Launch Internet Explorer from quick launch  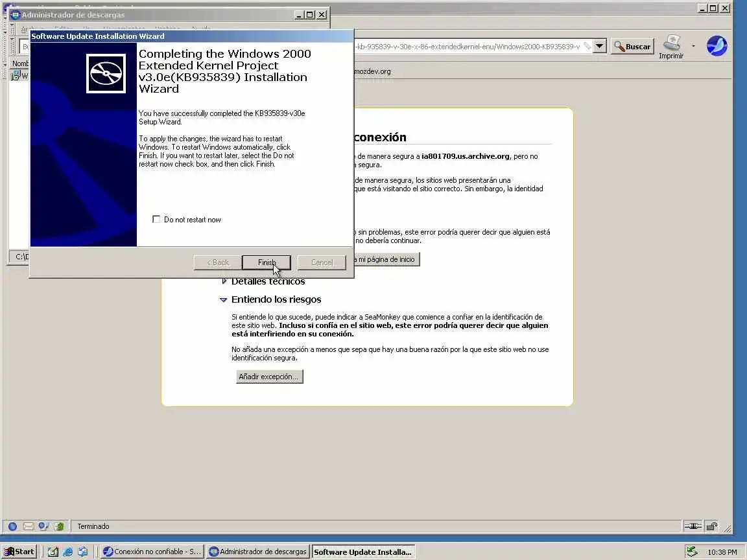pos(67,552)
